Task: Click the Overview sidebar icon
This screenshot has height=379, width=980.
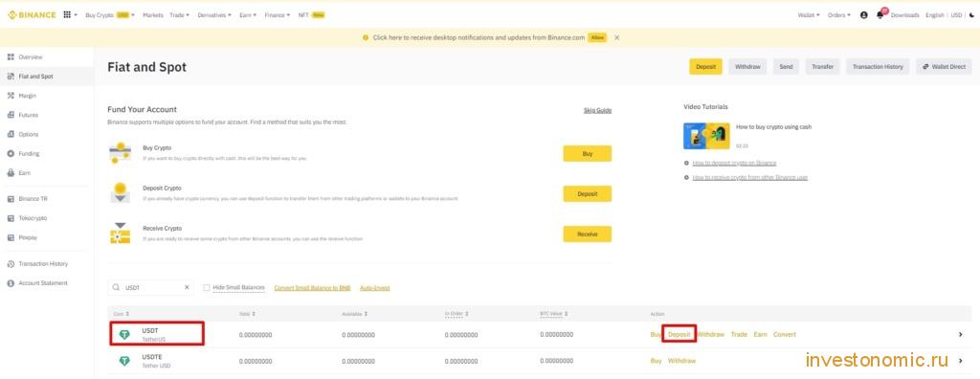Action: tap(11, 56)
